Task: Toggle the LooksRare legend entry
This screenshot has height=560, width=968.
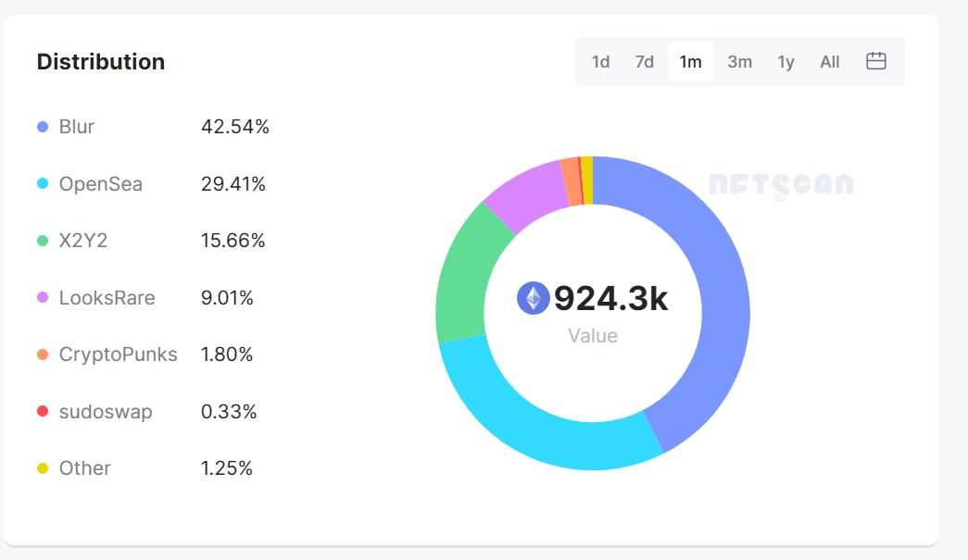Action: point(107,298)
